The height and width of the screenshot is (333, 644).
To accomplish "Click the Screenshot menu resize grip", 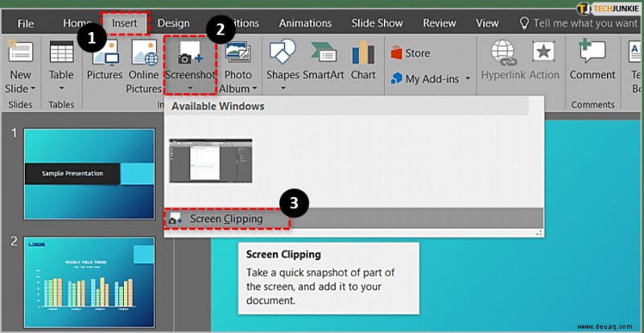I will (x=539, y=232).
